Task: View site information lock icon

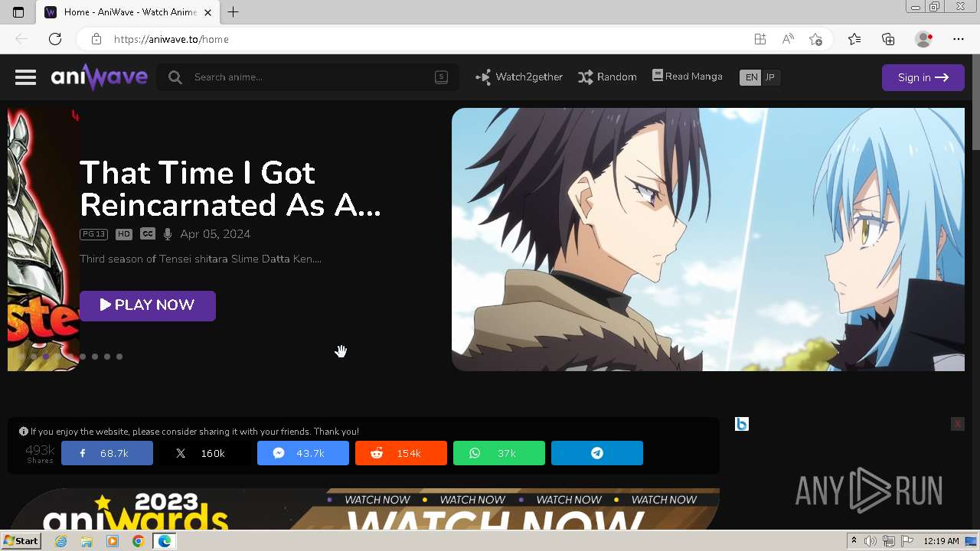Action: click(x=96, y=39)
